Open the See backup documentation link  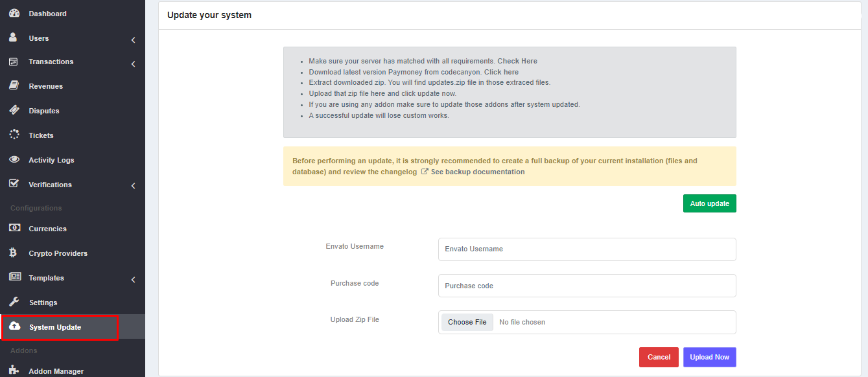tap(477, 172)
